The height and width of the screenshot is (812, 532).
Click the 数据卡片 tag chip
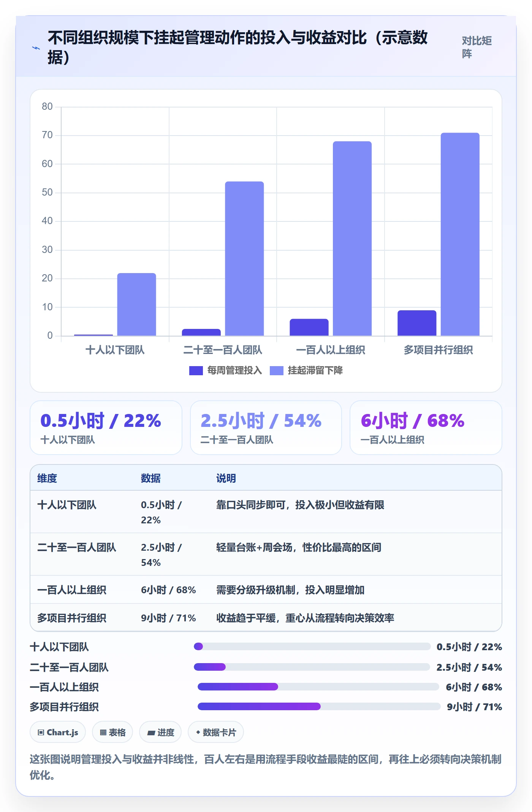coord(216,732)
